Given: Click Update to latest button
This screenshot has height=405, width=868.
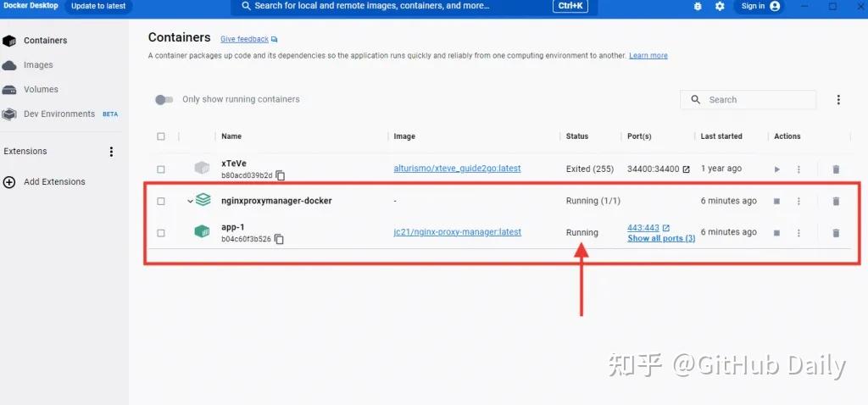Looking at the screenshot, I should pos(98,7).
